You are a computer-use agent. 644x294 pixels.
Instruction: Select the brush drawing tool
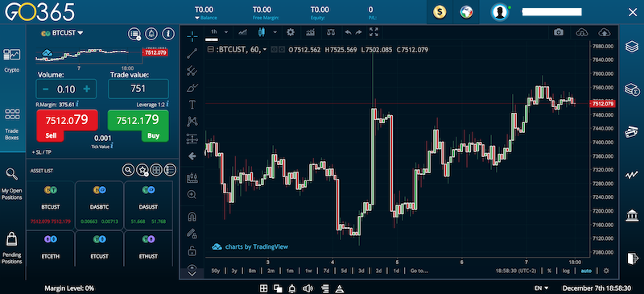tap(192, 88)
